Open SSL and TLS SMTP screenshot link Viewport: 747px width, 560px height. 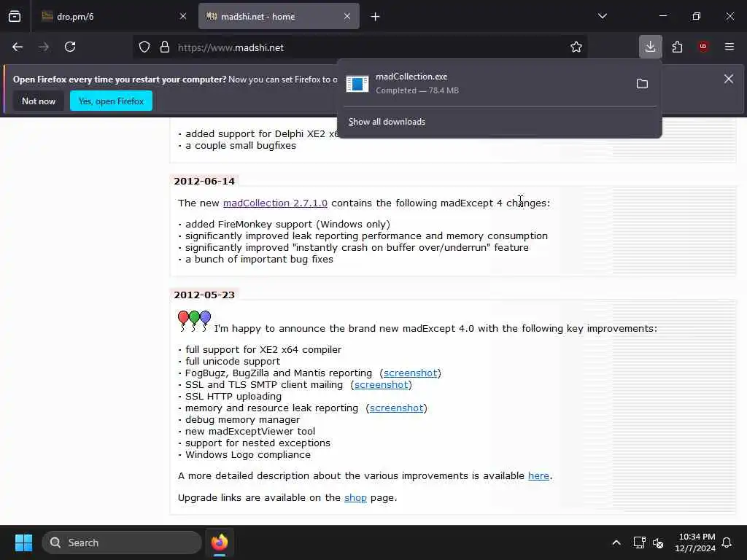point(381,385)
